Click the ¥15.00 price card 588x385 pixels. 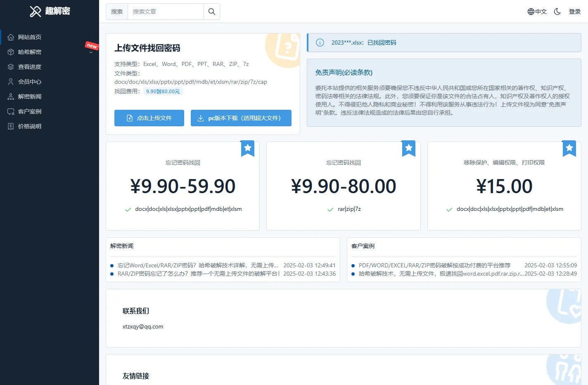[504, 186]
